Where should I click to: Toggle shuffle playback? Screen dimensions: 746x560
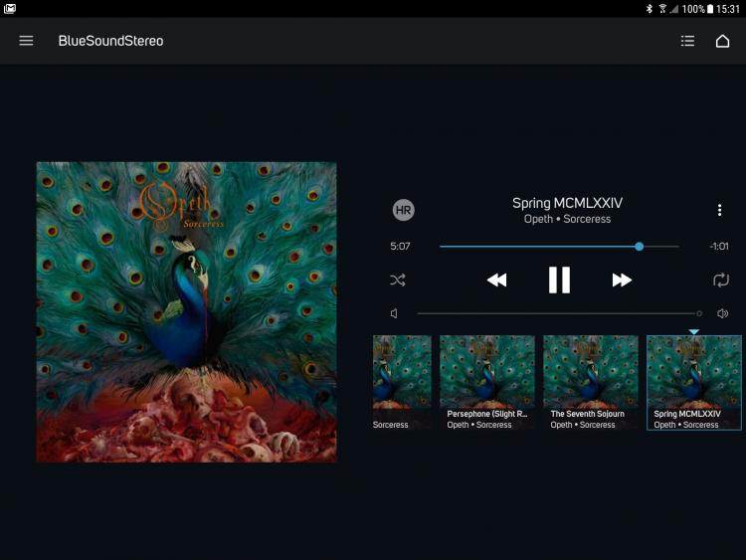398,280
